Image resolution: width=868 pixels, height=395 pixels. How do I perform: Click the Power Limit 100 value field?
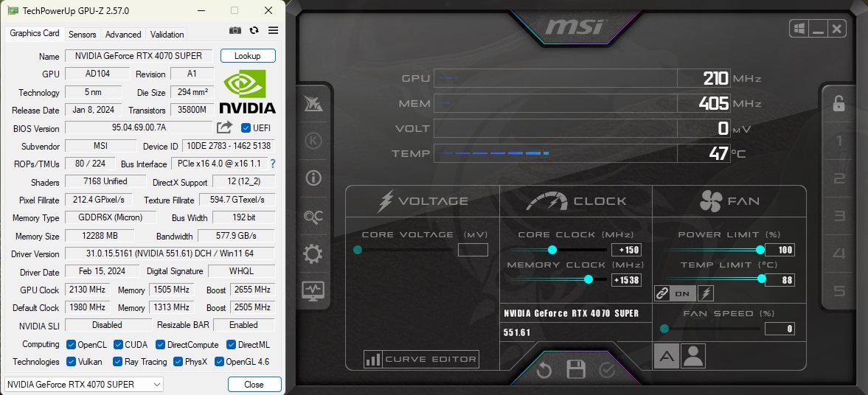[780, 250]
